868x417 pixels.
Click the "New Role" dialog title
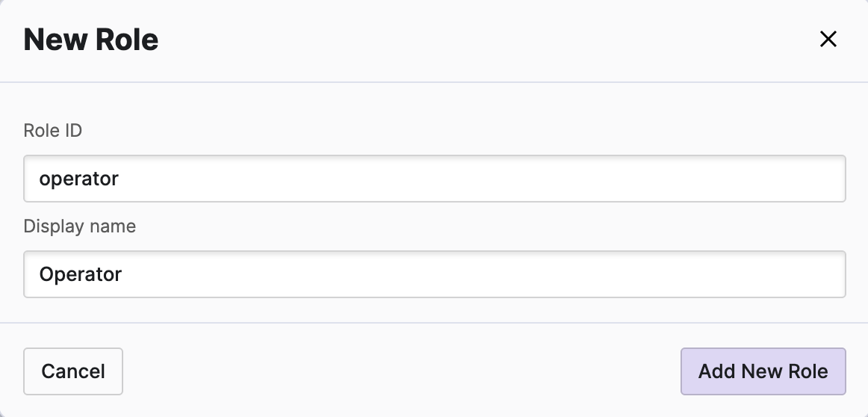(x=91, y=40)
